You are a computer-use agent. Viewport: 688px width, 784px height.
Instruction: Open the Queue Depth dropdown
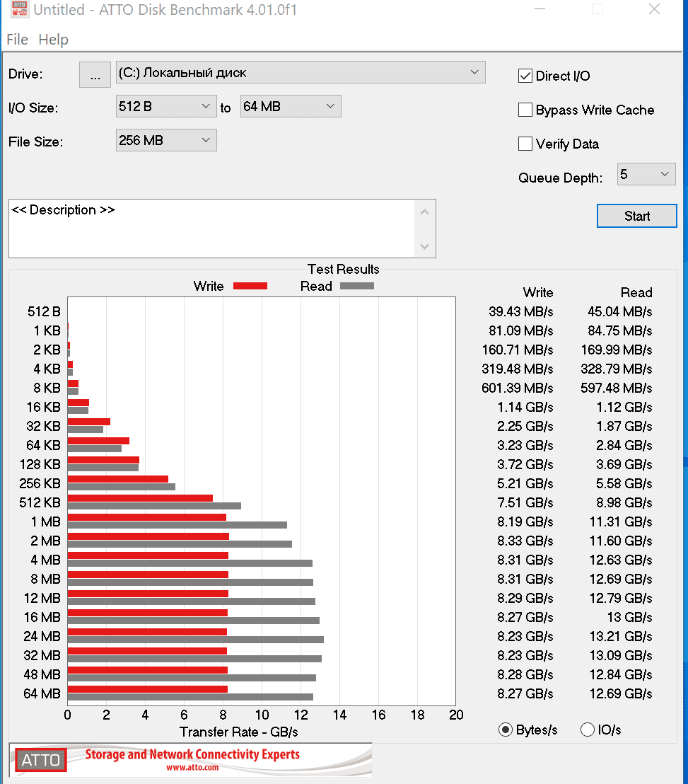pos(646,175)
